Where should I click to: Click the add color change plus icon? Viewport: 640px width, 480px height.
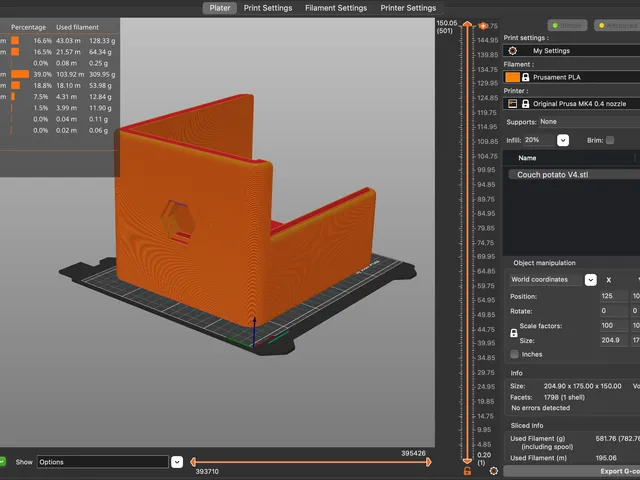(483, 26)
